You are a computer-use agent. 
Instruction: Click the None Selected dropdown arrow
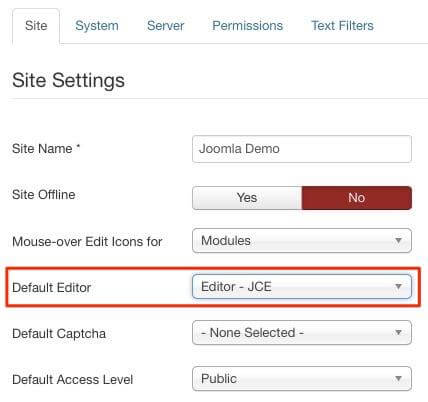[398, 332]
